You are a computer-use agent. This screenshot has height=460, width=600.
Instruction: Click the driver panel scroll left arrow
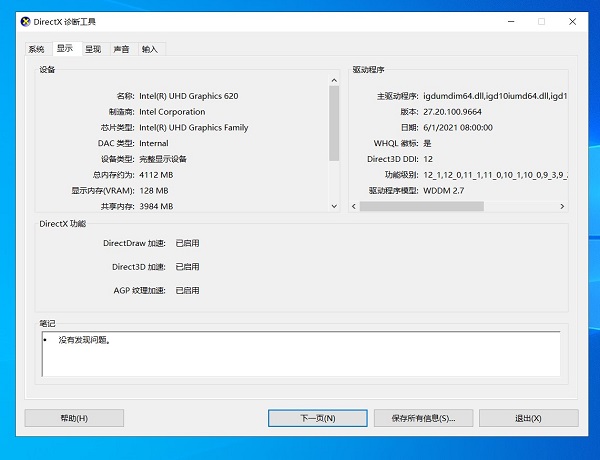coord(354,207)
